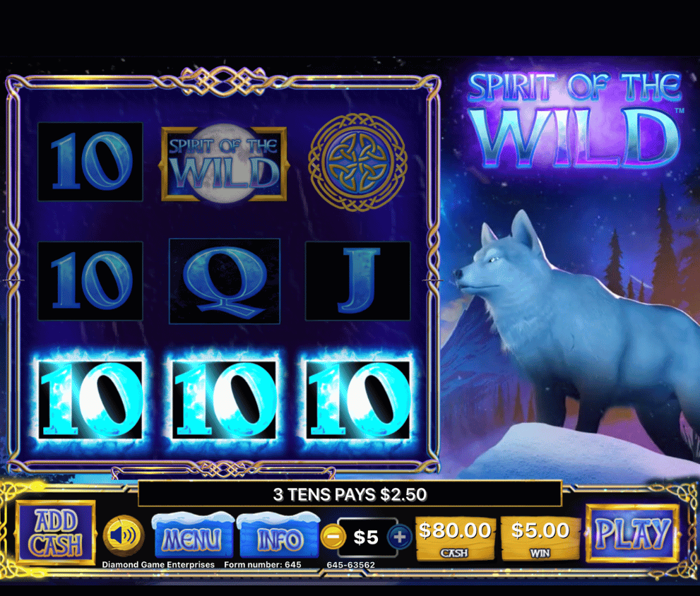700x596 pixels.
Task: Click the ADD CASH button
Action: click(57, 533)
